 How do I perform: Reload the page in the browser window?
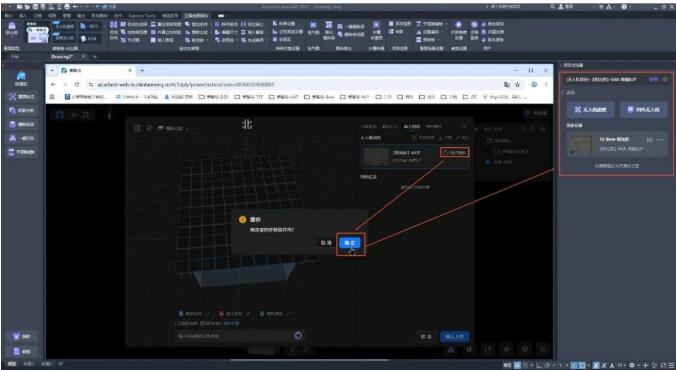point(76,85)
